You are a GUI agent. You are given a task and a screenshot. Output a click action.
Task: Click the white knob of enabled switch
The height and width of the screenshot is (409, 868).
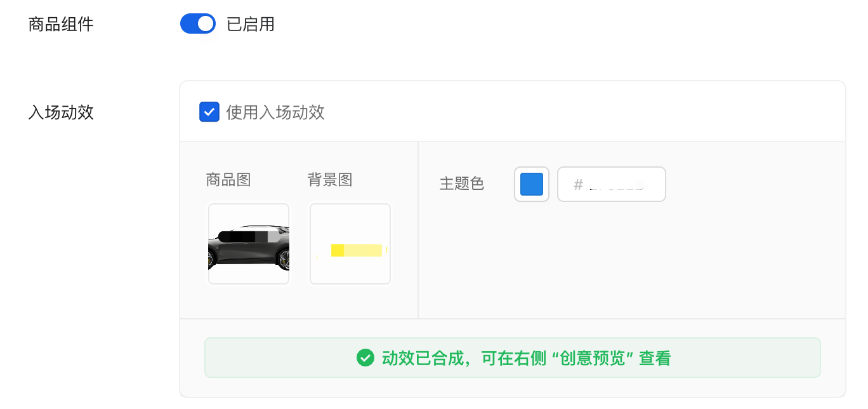206,24
